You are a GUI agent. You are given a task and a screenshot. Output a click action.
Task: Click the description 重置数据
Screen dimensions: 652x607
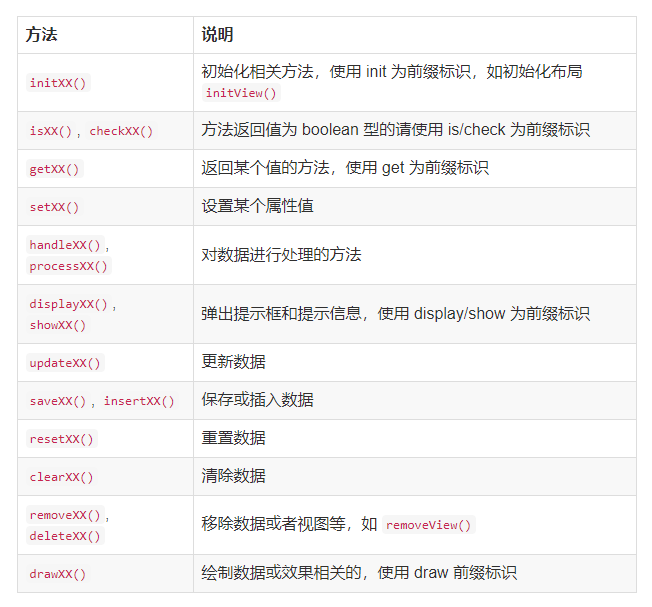(x=233, y=438)
